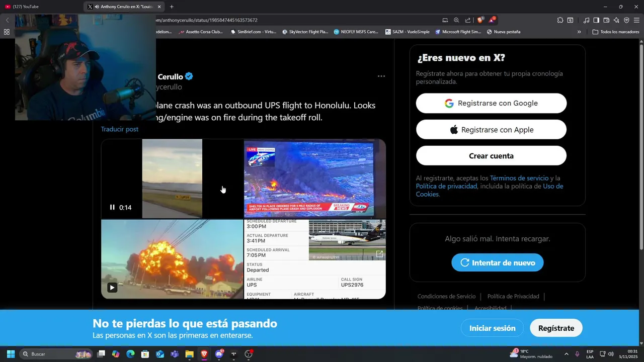Open Todos los marcadores folder
644x362 pixels.
[616, 32]
